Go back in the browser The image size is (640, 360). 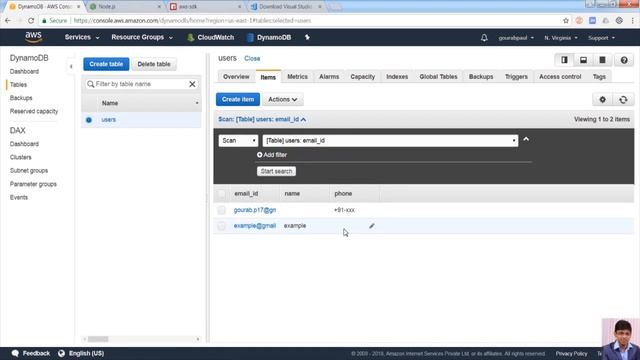pyautogui.click(x=8, y=20)
